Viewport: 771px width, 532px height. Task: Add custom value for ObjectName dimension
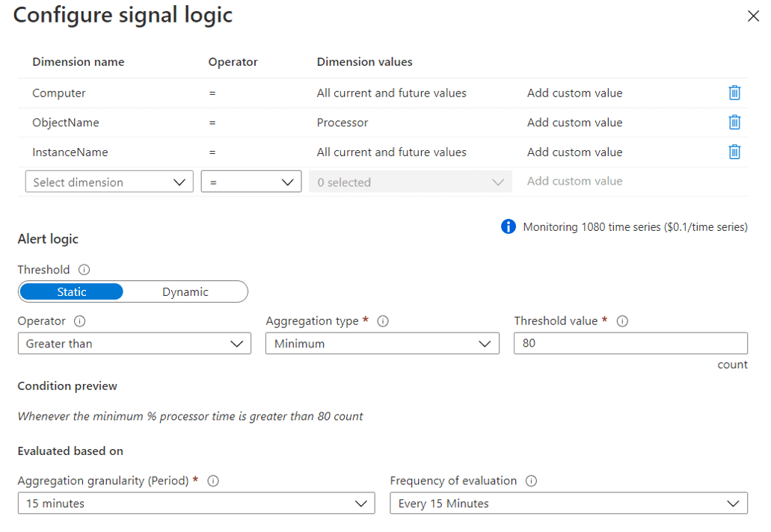click(574, 122)
